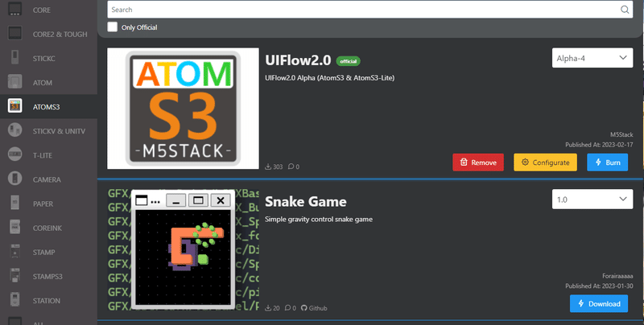
Task: Open the ATOM S3 M5STACK thumbnail
Action: (184, 109)
